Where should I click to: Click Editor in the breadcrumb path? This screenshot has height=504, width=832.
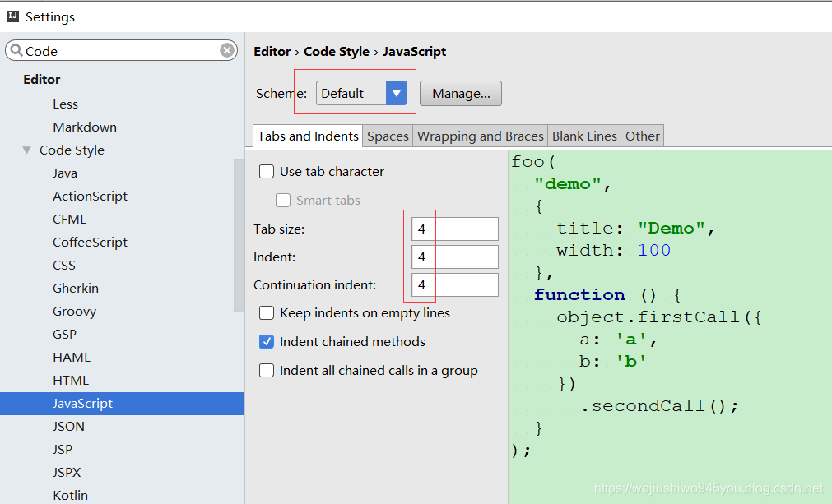click(x=272, y=52)
